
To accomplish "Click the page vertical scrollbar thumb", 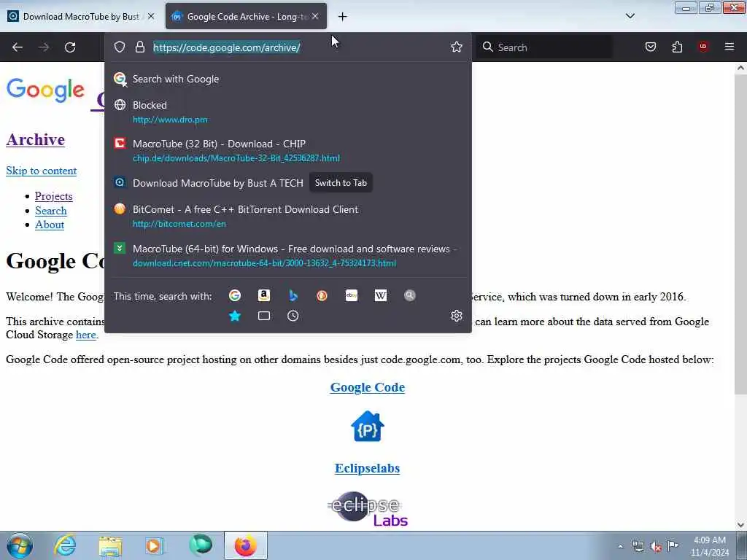I will point(740,234).
